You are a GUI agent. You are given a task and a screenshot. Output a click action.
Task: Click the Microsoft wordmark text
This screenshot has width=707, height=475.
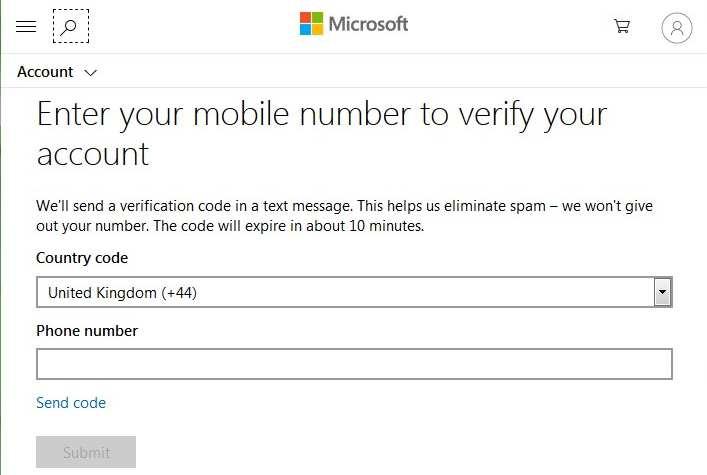tap(368, 24)
